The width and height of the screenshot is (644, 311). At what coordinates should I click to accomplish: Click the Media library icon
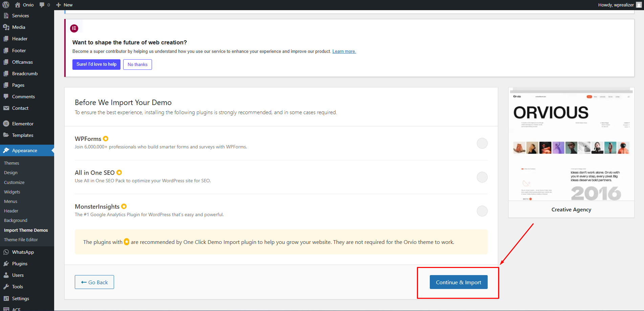click(6, 27)
